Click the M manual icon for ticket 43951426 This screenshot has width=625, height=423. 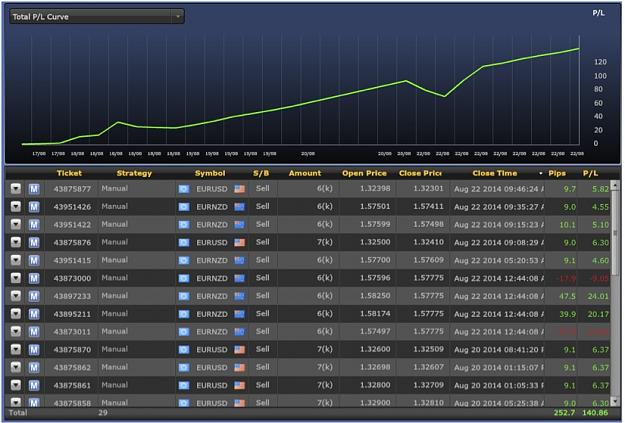click(x=34, y=207)
